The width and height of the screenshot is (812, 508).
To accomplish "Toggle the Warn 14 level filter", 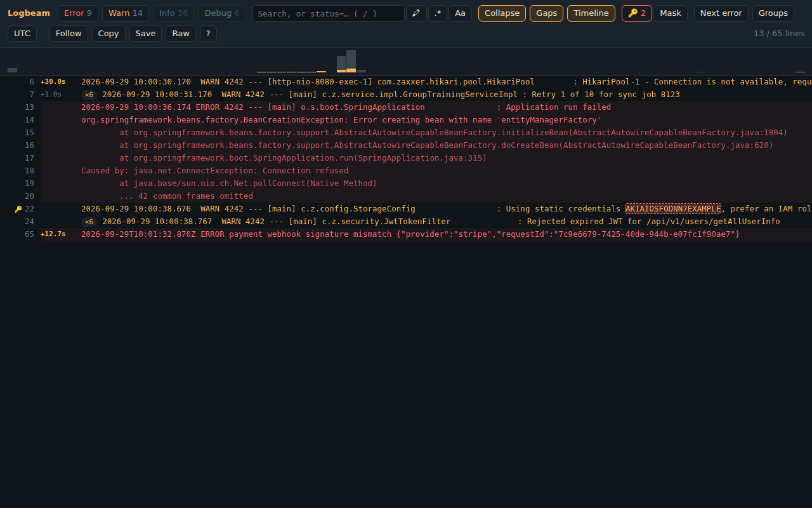I will (126, 13).
